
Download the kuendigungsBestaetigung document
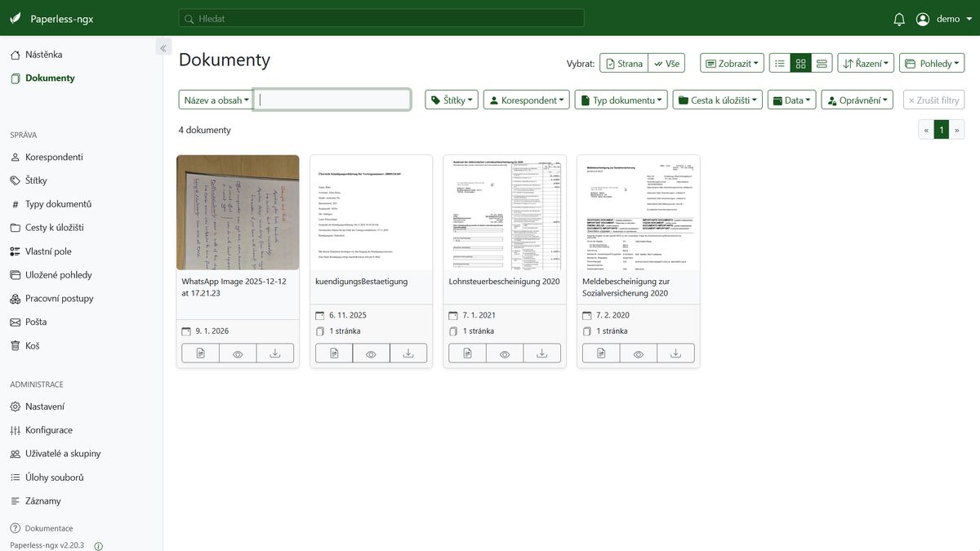(x=408, y=353)
